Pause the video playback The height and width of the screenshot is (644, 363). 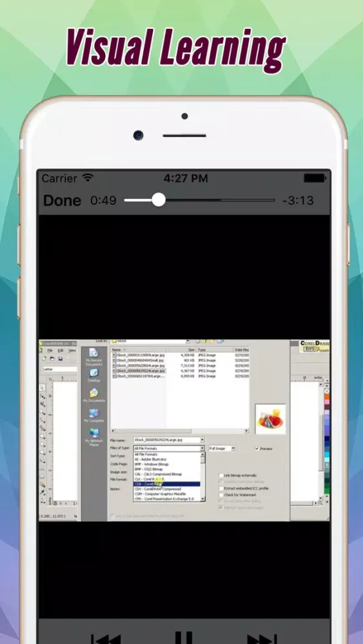(183, 638)
